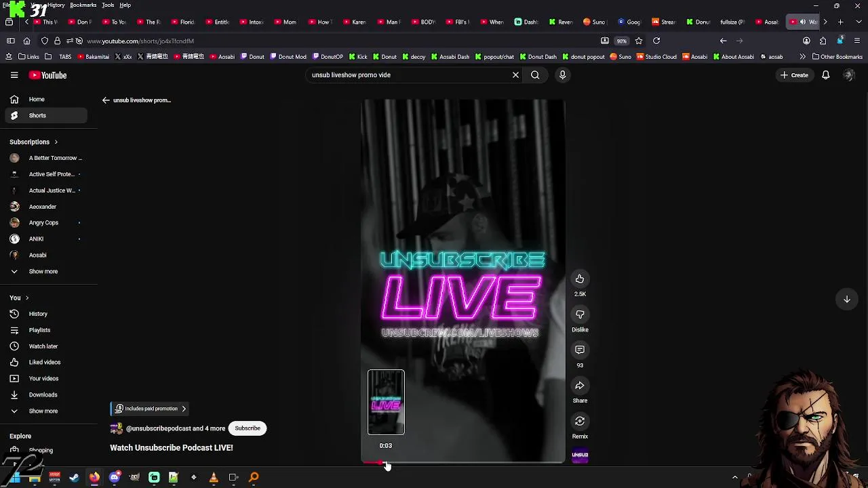Screen dimensions: 868x488
Task: Open Discord from the taskbar
Action: (x=115, y=477)
